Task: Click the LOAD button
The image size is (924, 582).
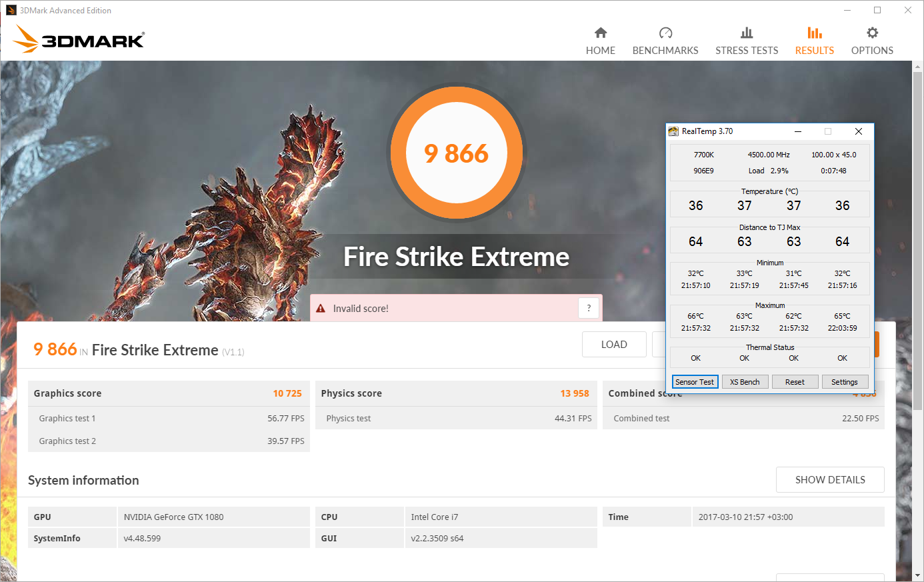Action: click(614, 345)
